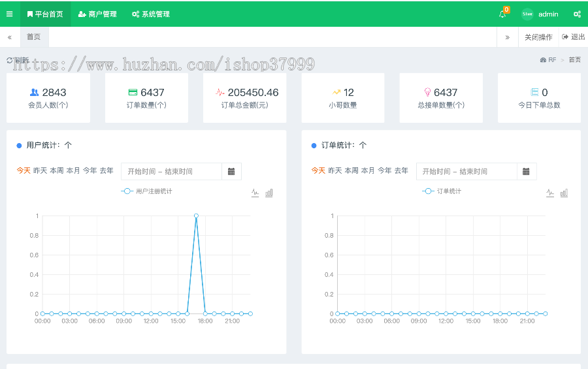Click the 会员人数 users icon
588x369 pixels.
(x=34, y=92)
